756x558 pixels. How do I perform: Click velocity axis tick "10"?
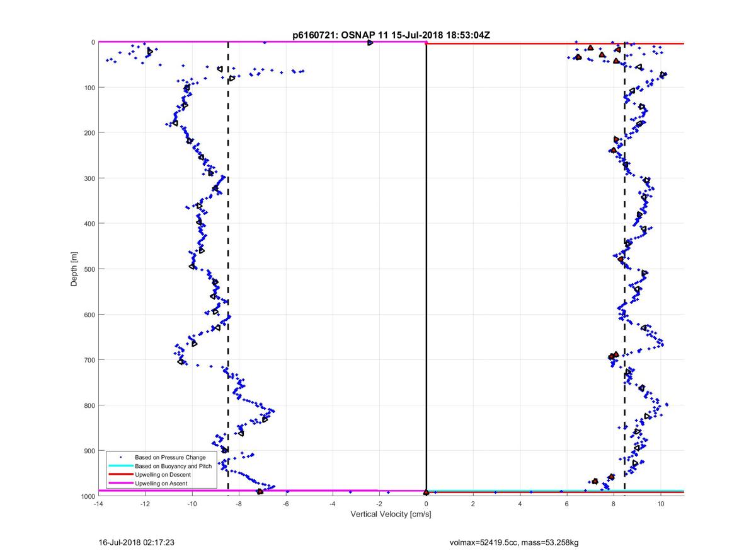click(661, 504)
